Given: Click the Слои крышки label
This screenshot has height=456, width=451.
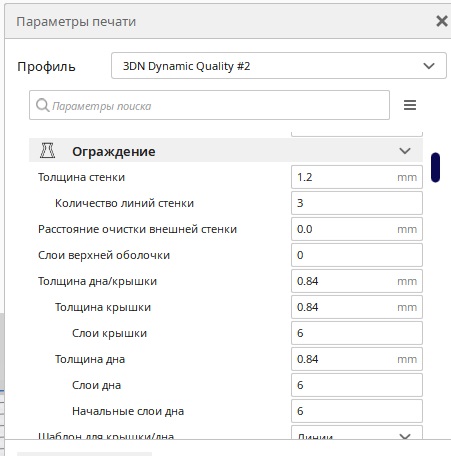Looking at the screenshot, I should click(x=109, y=333).
